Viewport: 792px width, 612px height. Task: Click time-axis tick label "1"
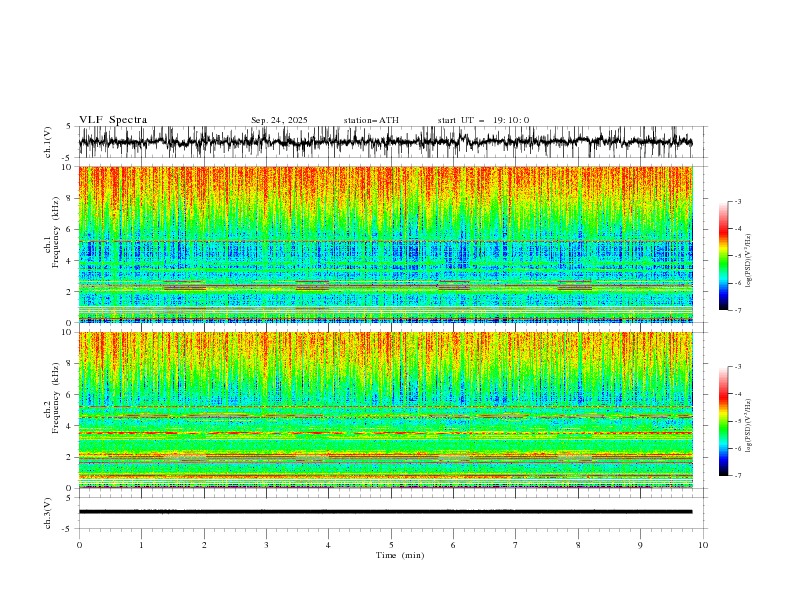click(x=141, y=545)
